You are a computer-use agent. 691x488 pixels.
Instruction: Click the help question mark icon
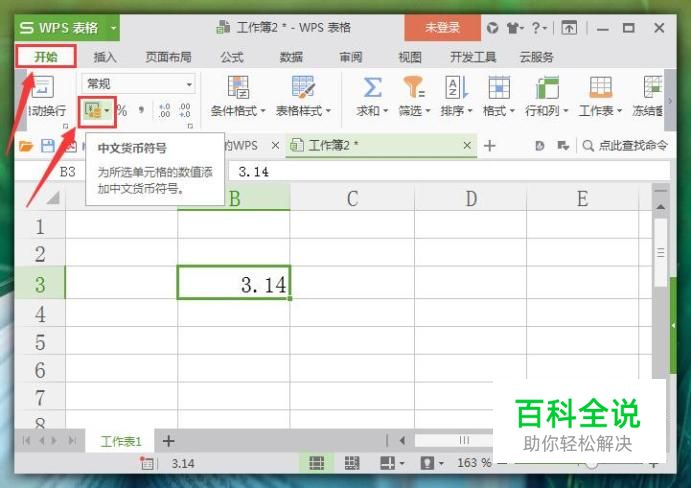538,28
